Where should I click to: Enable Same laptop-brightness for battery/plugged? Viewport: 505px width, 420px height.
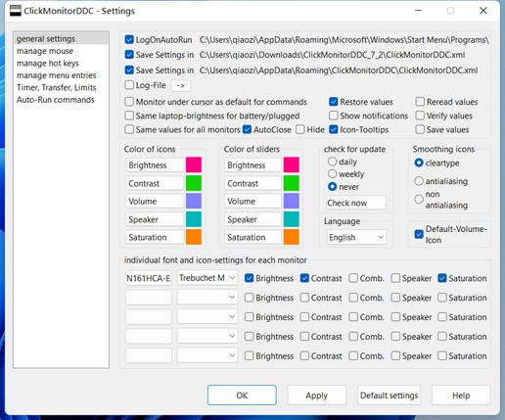tap(129, 116)
